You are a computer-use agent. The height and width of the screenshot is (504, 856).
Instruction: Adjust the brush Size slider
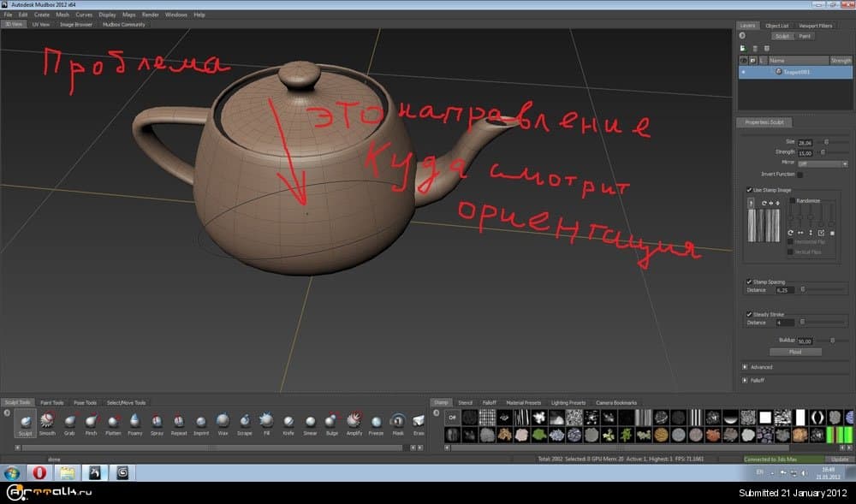[825, 141]
